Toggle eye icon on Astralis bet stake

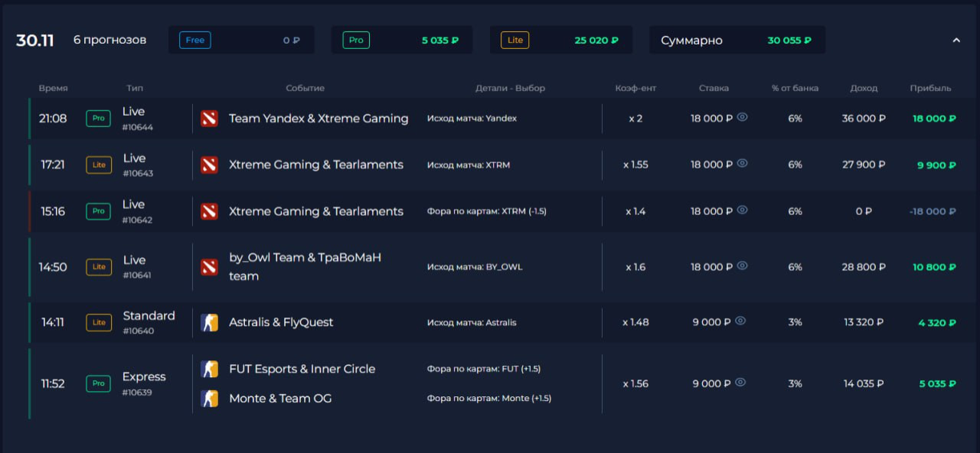coord(740,321)
